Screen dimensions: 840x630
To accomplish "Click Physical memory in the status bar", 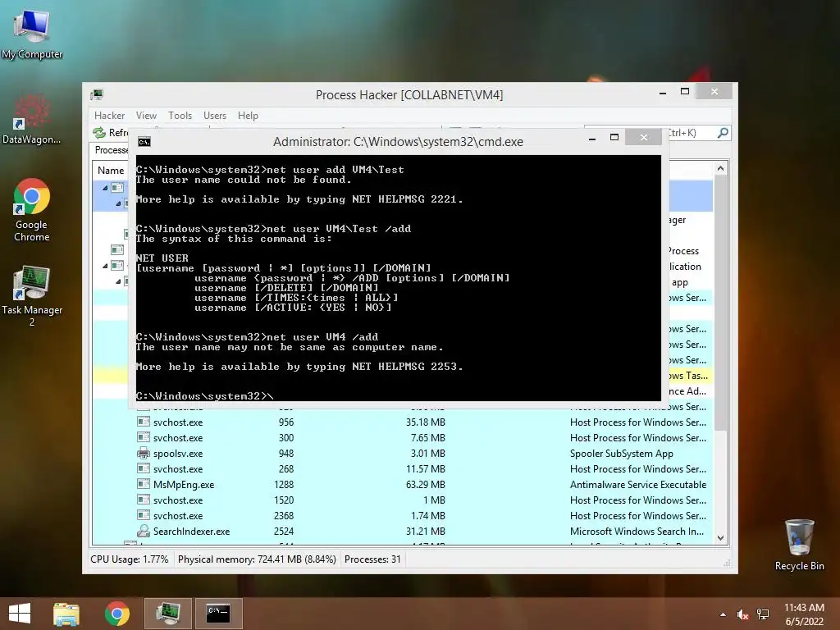I will point(257,559).
